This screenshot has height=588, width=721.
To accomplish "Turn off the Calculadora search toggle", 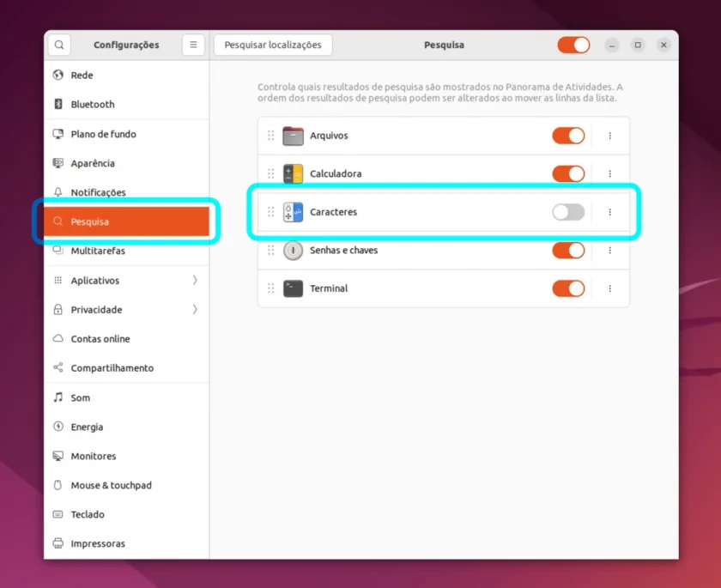I will (568, 173).
